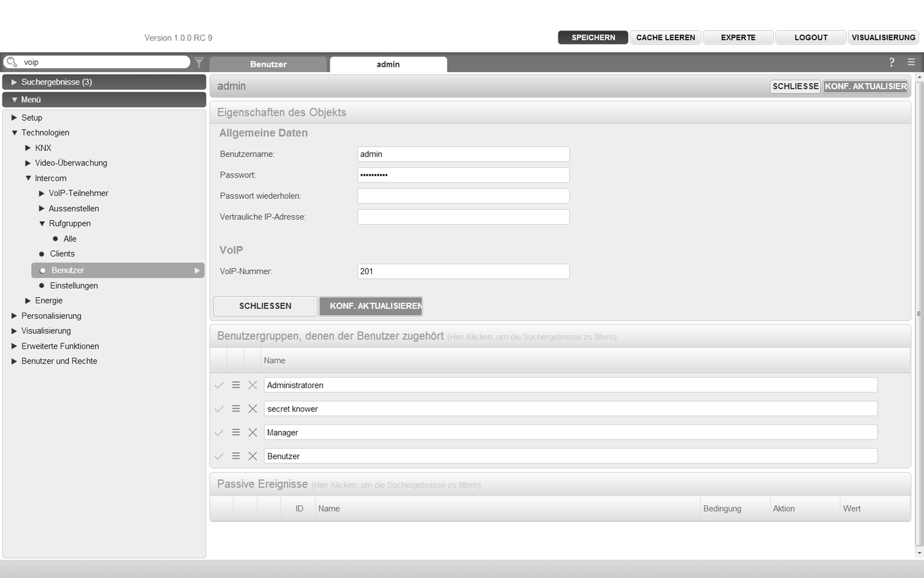The height and width of the screenshot is (578, 924).
Task: Click the Bedingung column header
Action: [x=722, y=509]
